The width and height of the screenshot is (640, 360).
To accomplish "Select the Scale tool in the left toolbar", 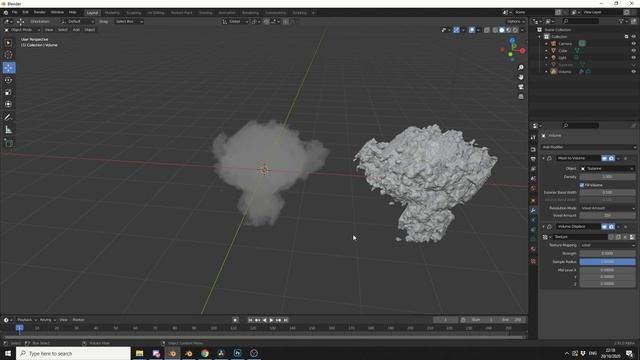I will [x=8, y=92].
